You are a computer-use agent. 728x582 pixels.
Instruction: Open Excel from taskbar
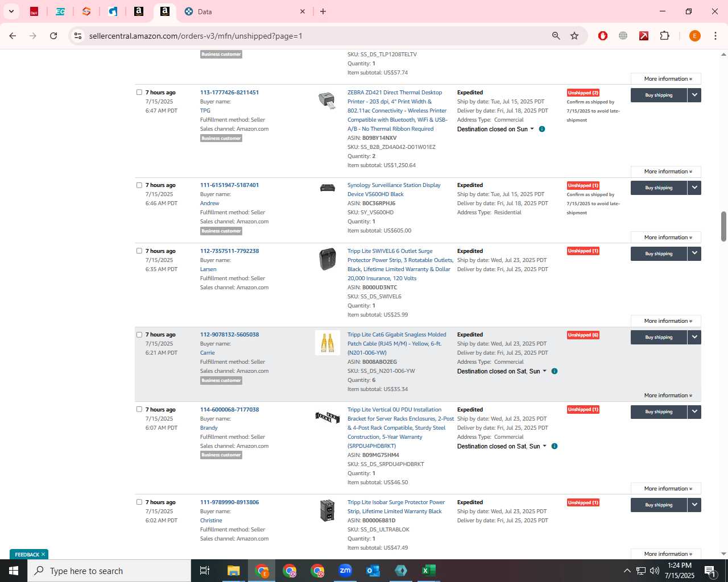coord(429,571)
